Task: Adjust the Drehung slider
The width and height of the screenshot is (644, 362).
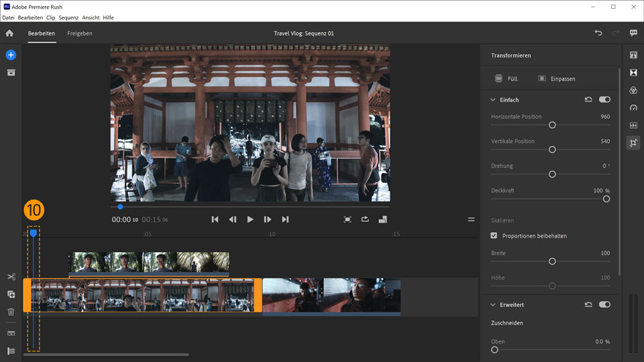Action: point(552,174)
